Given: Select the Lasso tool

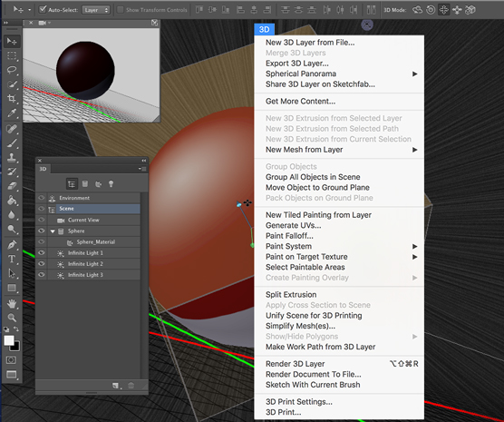Looking at the screenshot, I should [12, 70].
